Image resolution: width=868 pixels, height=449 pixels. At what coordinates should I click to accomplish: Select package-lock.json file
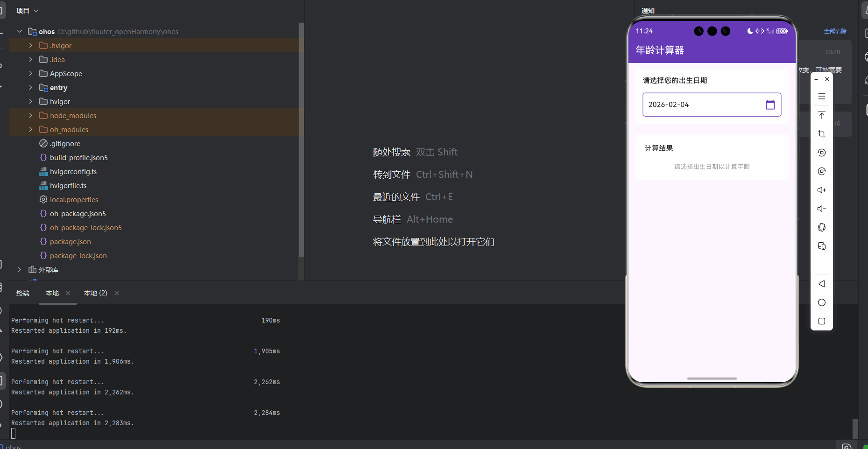[78, 256]
